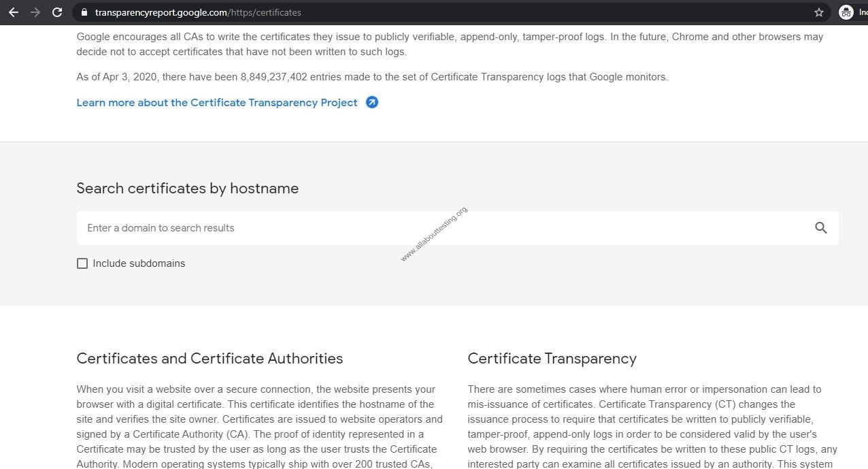Bookmark this page using the star icon
The width and height of the screenshot is (868, 469).
tap(818, 12)
